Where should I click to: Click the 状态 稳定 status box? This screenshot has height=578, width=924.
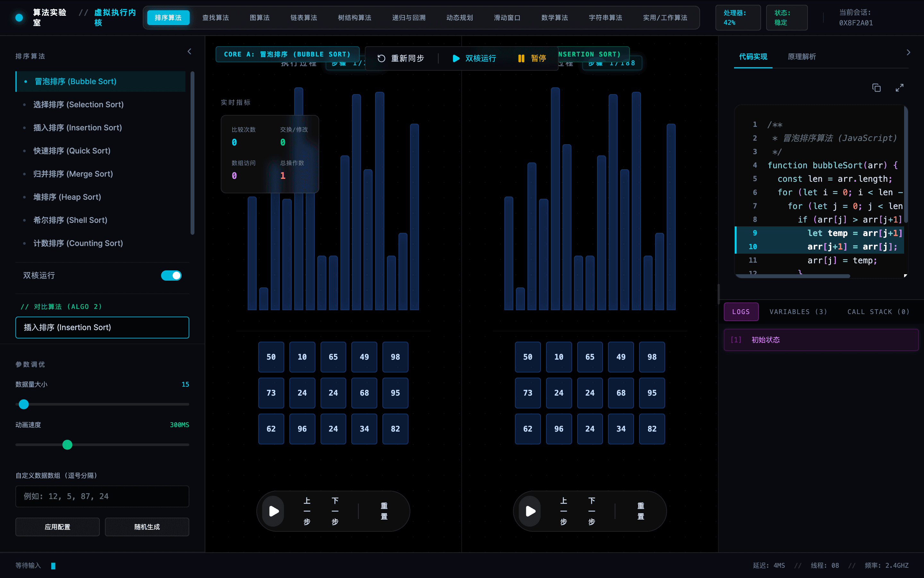click(x=787, y=18)
